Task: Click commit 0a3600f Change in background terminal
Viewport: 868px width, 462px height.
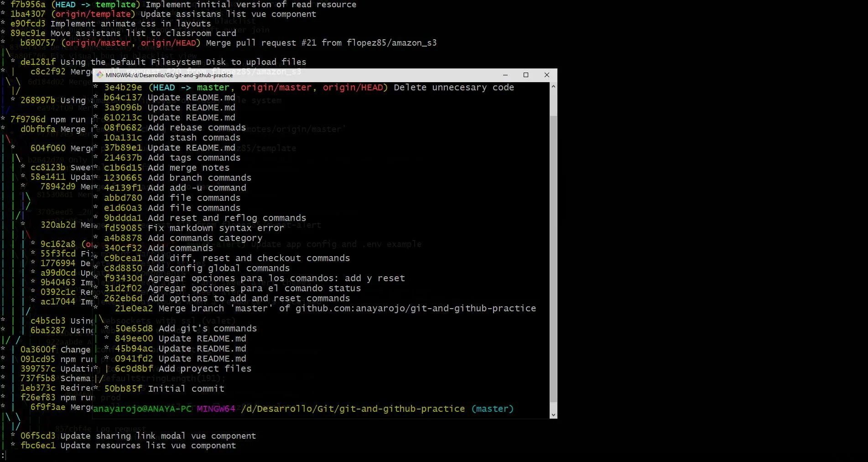Action: [56, 349]
